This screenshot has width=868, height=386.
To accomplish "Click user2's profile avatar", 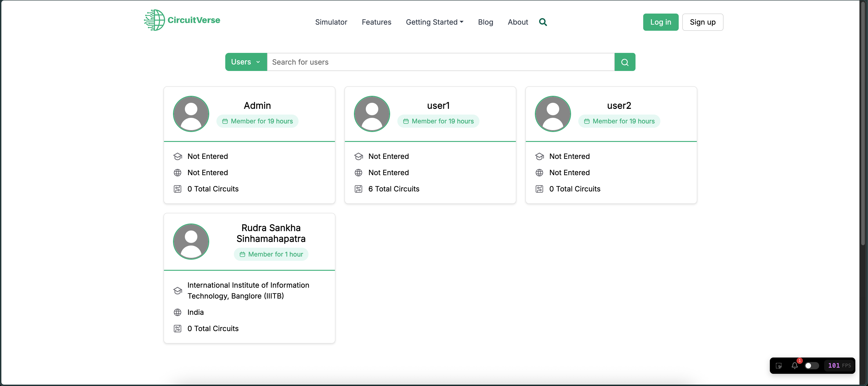I will [x=553, y=113].
